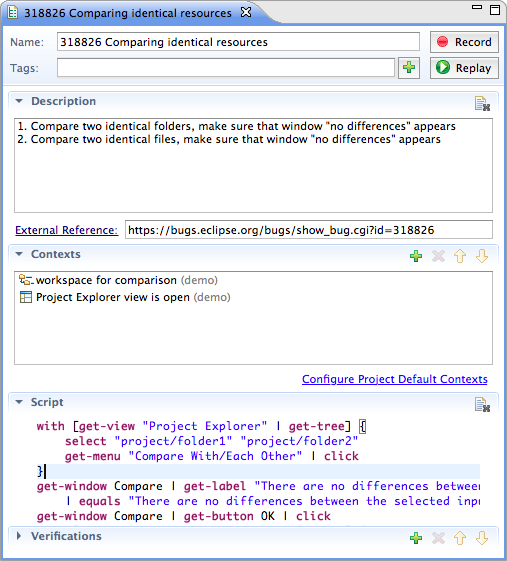The height and width of the screenshot is (561, 507).
Task: Move verification down with Verifications down arrow
Action: click(x=482, y=538)
